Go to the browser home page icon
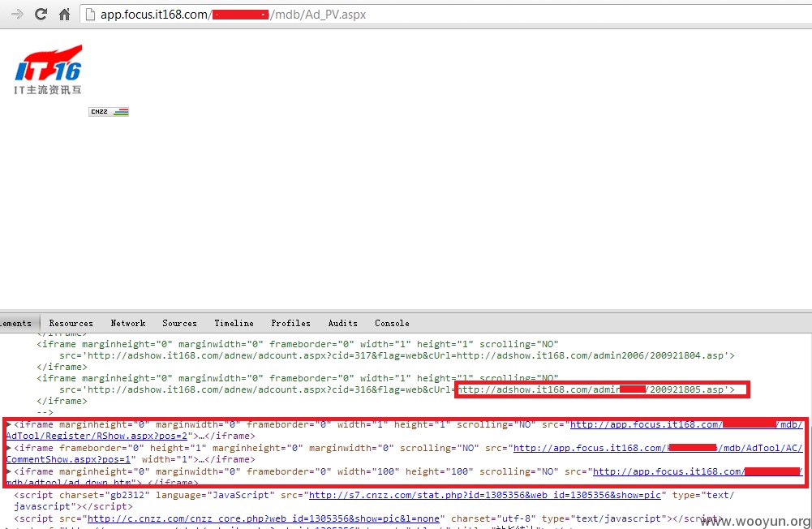Image resolution: width=812 pixels, height=529 pixels. 64,15
